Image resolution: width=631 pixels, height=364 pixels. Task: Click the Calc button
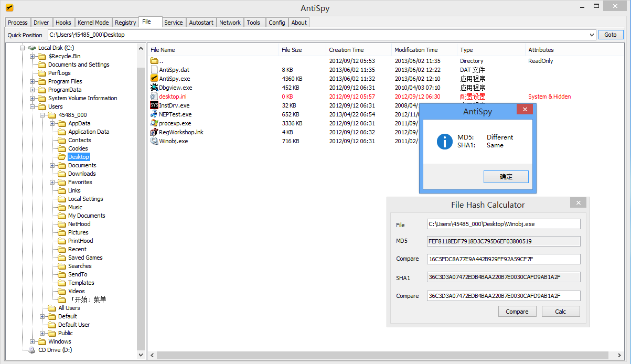(x=561, y=312)
